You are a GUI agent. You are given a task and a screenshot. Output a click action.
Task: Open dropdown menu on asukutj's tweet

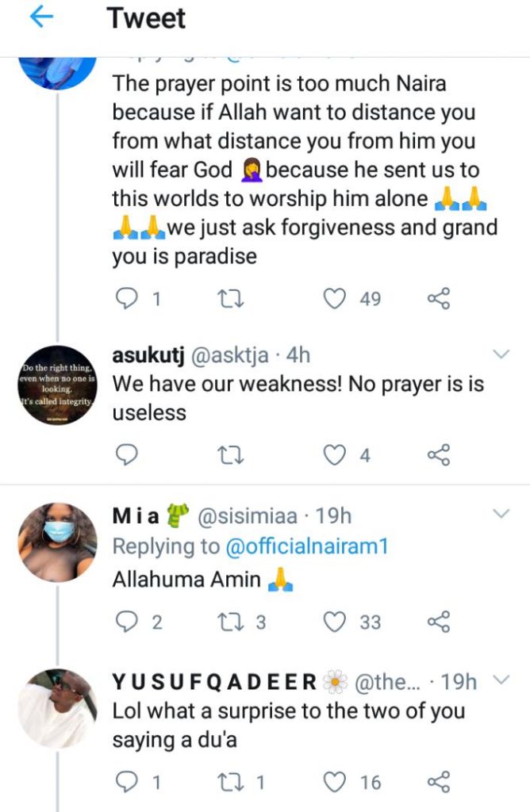501,354
